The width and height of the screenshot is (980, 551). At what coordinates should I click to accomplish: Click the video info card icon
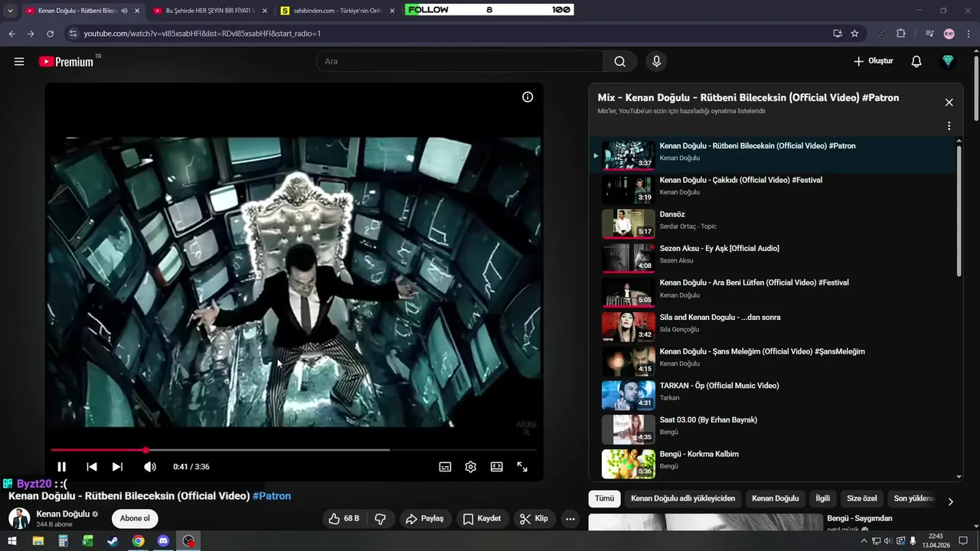(528, 97)
